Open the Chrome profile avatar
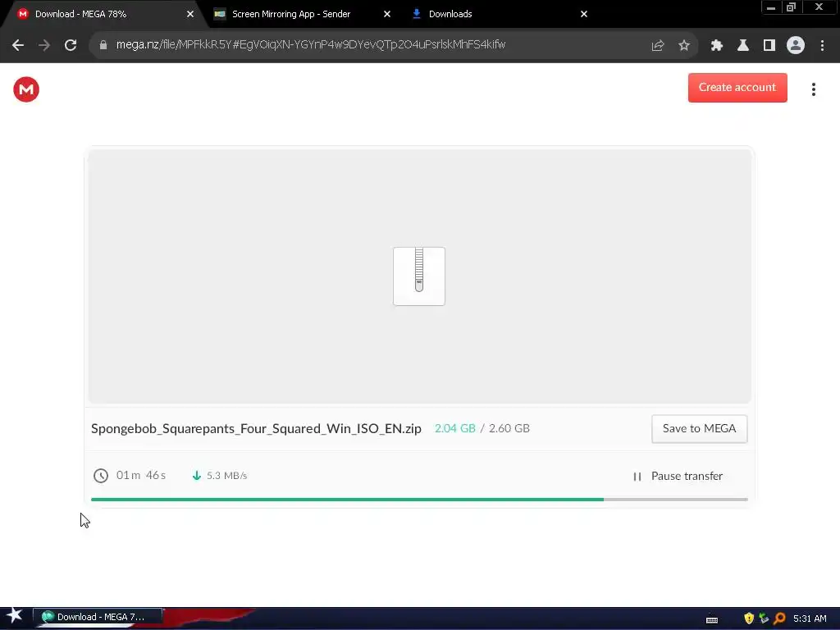Viewport: 840px width, 630px height. coord(796,46)
